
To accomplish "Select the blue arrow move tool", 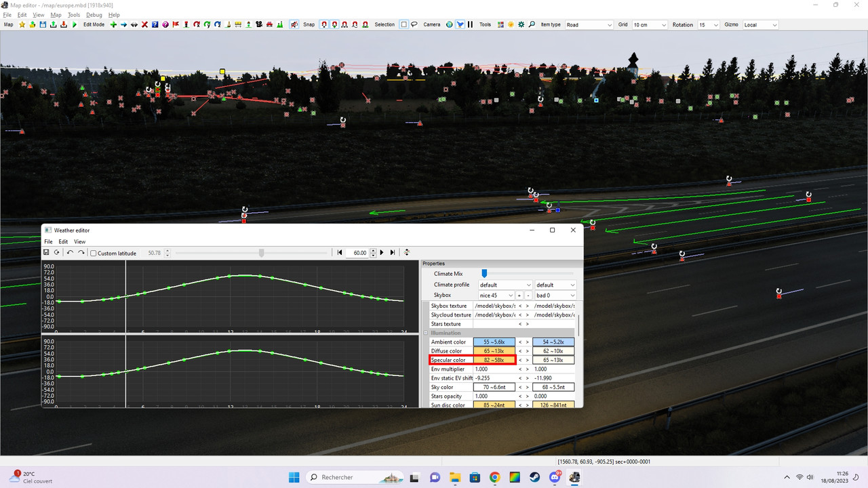I will click(123, 24).
